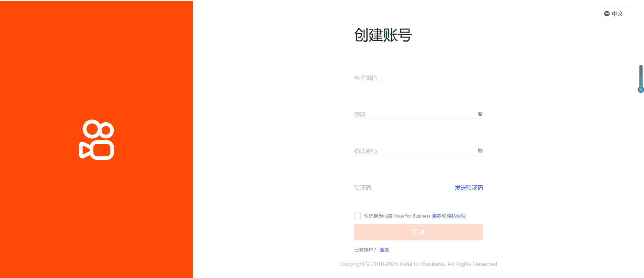Click the 已有账户? text label
644x278 pixels.
pos(365,250)
